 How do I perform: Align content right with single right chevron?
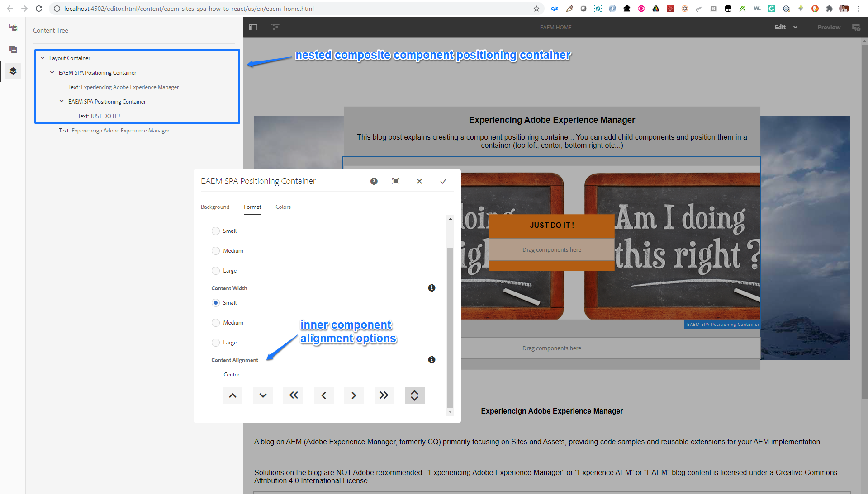pyautogui.click(x=354, y=395)
